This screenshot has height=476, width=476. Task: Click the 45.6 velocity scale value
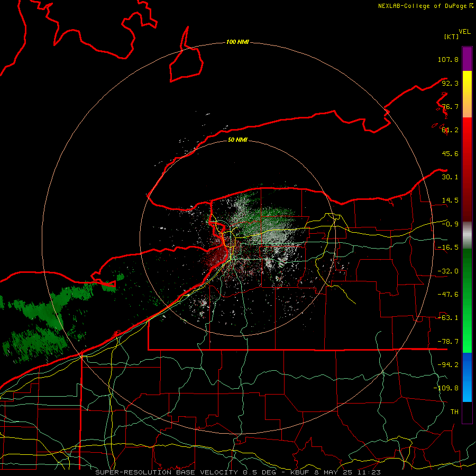[x=450, y=153]
